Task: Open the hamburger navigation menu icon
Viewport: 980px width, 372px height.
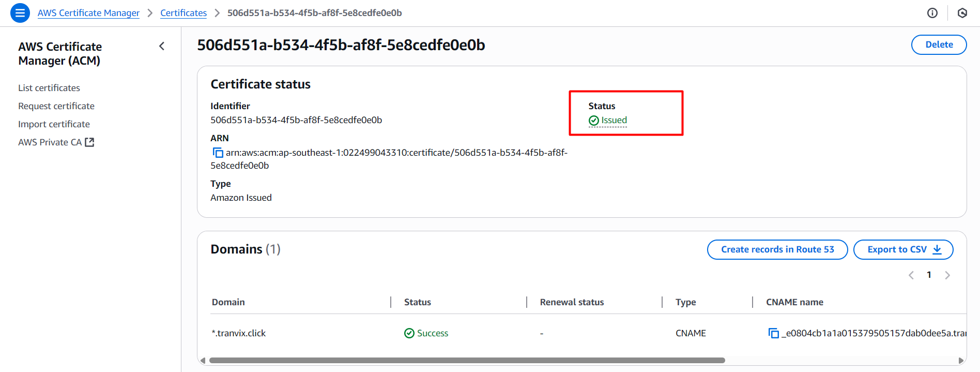Action: [20, 13]
